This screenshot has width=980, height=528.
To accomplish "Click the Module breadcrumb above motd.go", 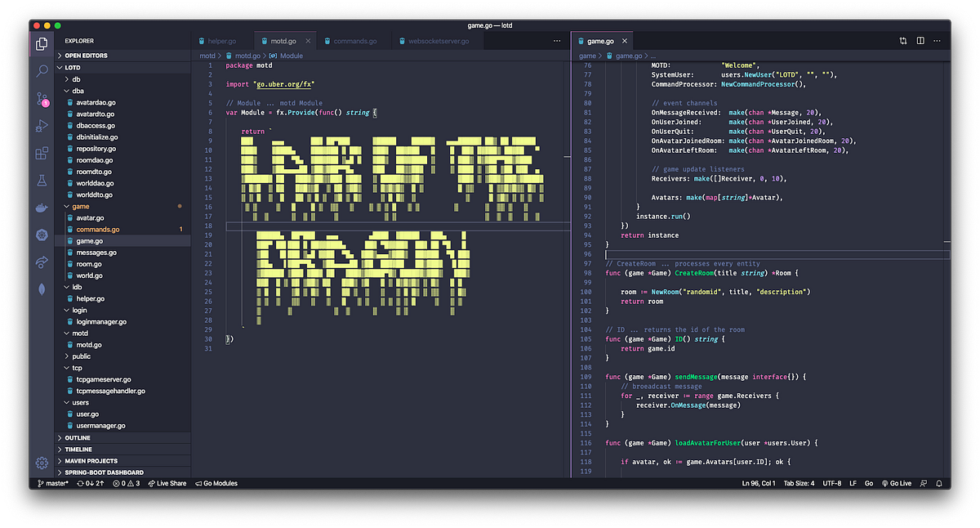I will [290, 56].
